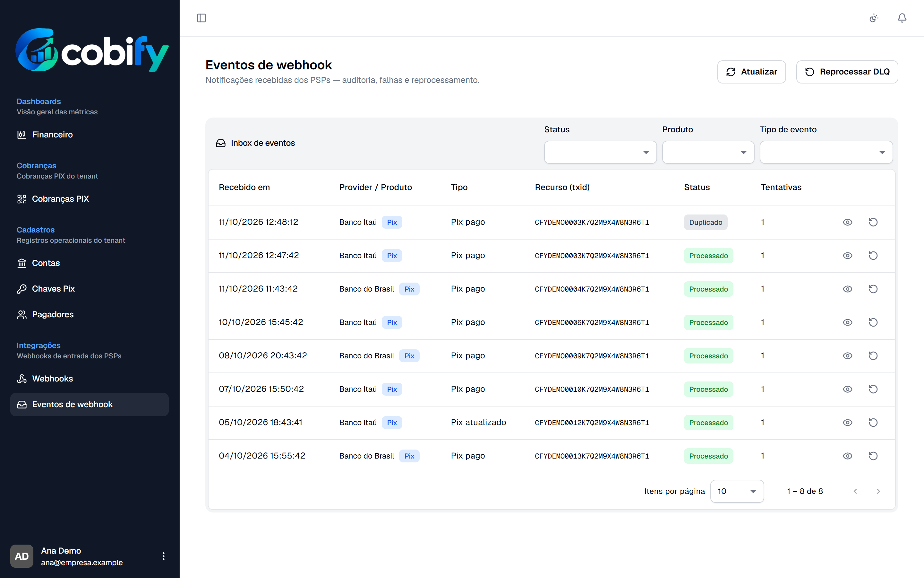This screenshot has height=578, width=924.
Task: Open the Tipo de evento filter dropdown
Action: pos(826,152)
